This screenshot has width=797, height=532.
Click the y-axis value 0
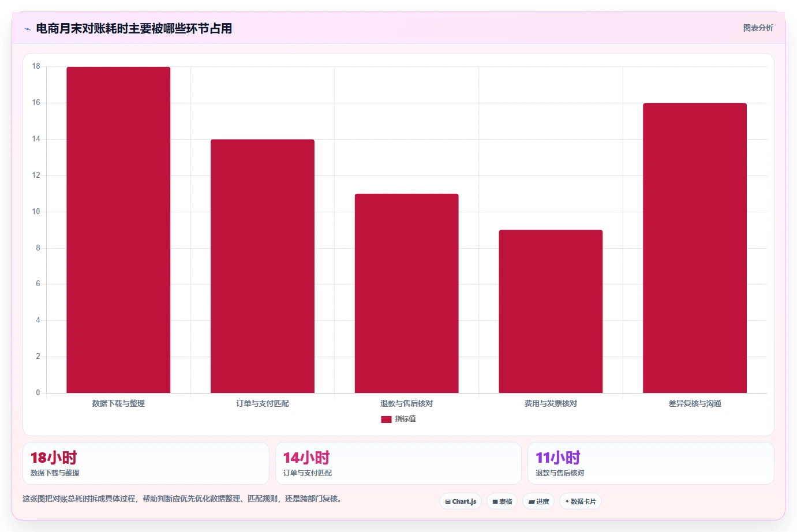click(x=38, y=393)
